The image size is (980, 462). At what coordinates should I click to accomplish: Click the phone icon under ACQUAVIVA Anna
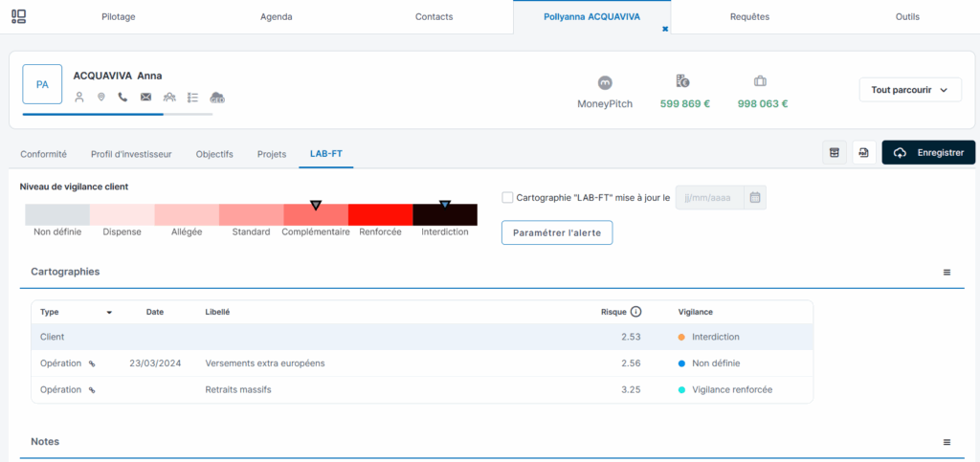tap(122, 97)
